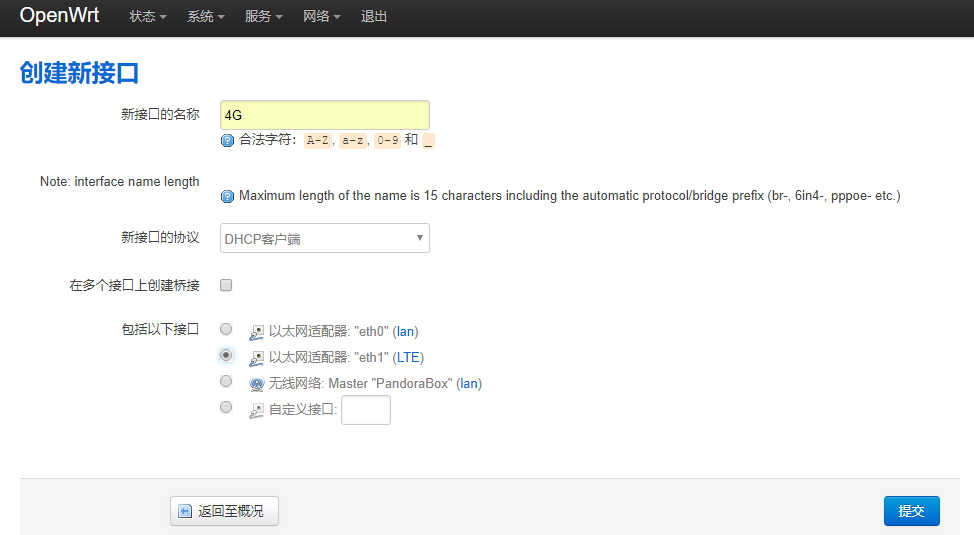This screenshot has height=535, width=974.
Task: Click the back arrow icon in 返回至概况
Action: pyautogui.click(x=185, y=511)
